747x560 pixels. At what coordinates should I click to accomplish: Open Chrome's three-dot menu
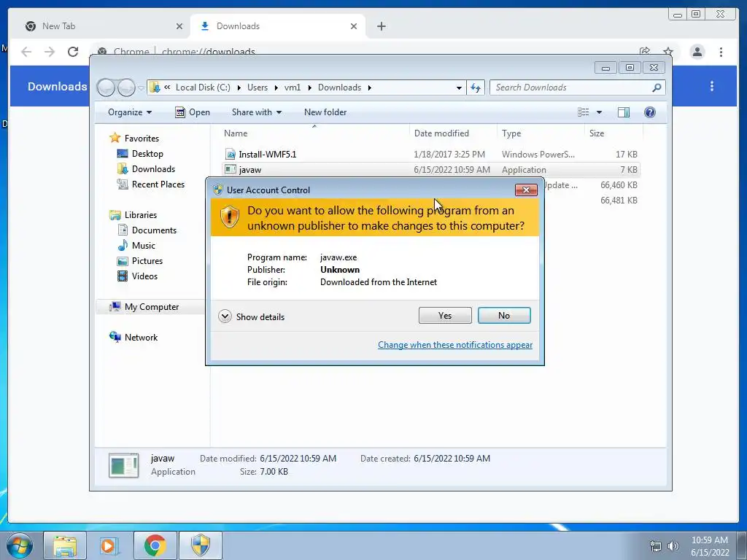[x=721, y=52]
